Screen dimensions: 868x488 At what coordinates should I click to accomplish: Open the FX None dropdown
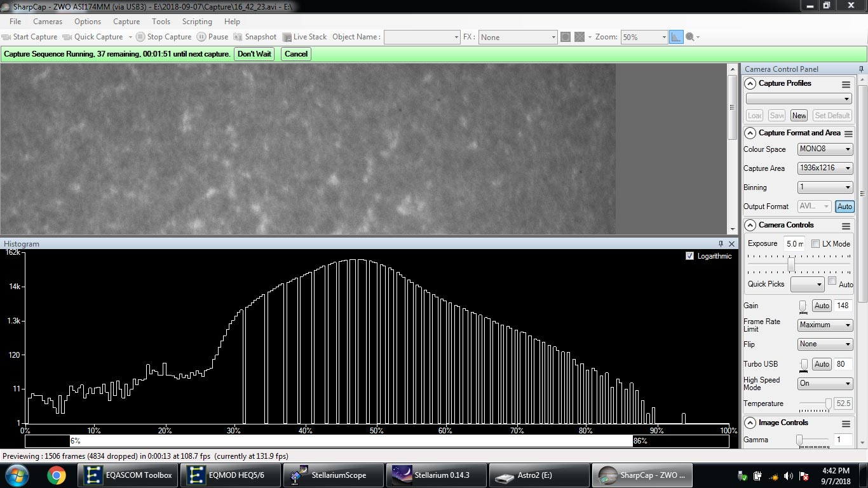click(x=518, y=37)
